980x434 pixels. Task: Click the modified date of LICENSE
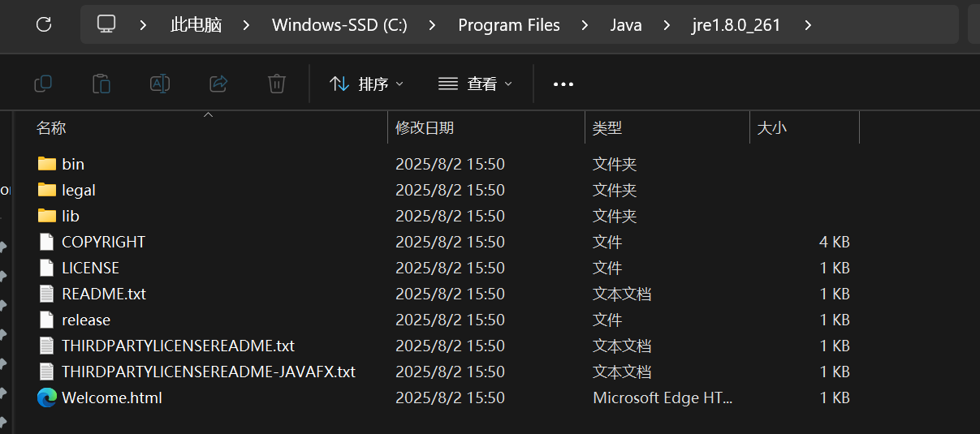pyautogui.click(x=450, y=268)
